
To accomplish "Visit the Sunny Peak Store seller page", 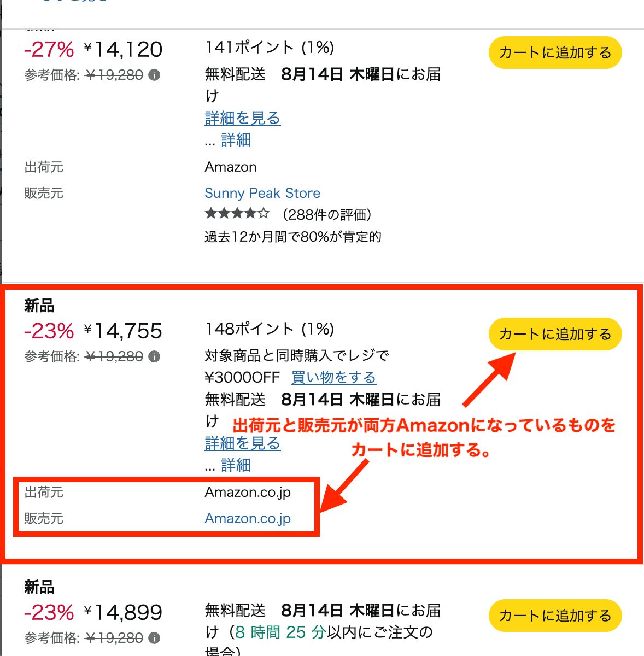I will tap(262, 193).
